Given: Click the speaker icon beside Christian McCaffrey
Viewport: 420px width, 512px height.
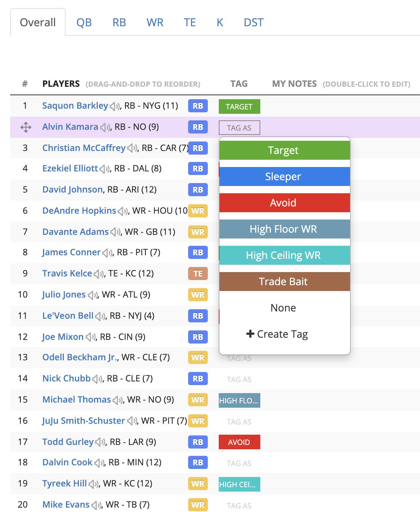Looking at the screenshot, I should (132, 148).
